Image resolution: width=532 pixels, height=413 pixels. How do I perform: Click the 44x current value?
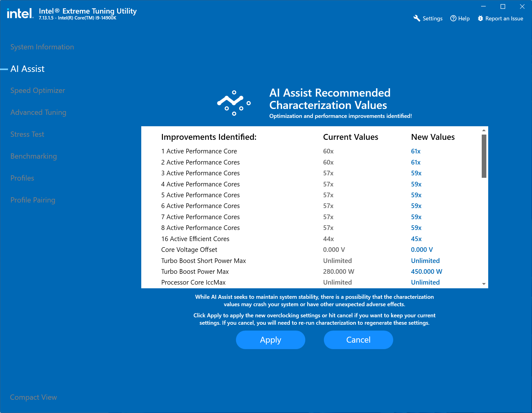click(328, 239)
